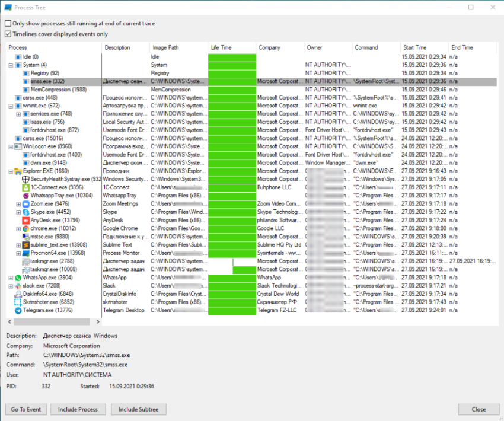Screen dimensions: 504x421
Task: Select the sublime_text.exe icon
Action: click(x=26, y=245)
